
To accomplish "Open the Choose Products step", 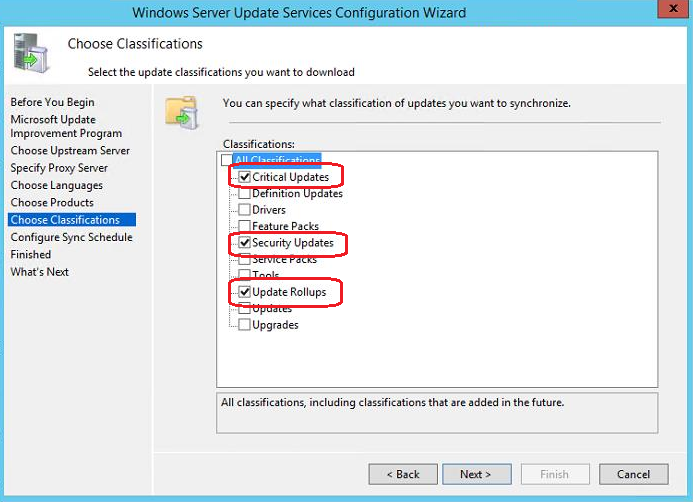I will point(52,203).
